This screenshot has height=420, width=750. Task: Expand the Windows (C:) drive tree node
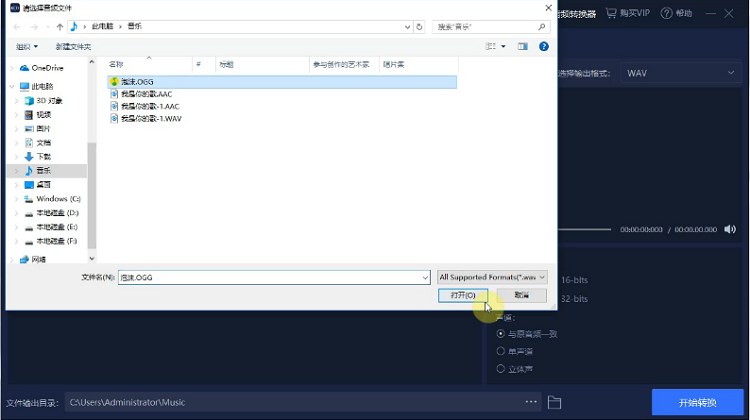[17, 199]
